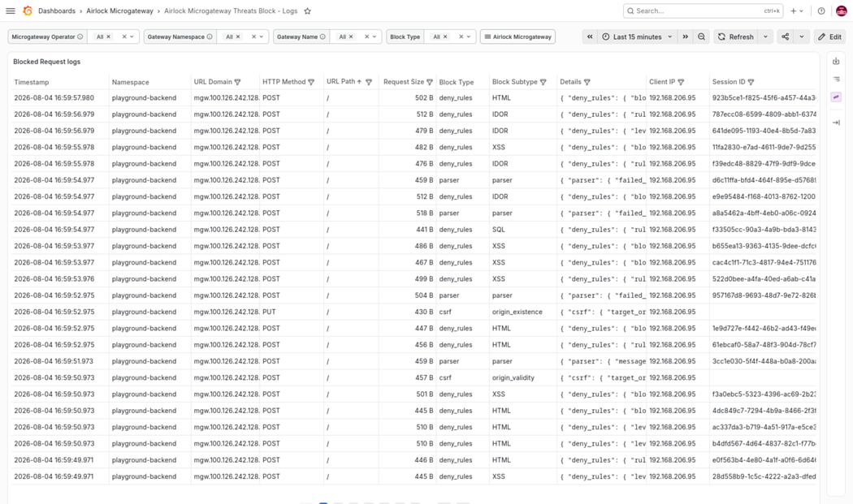Open the Airlock Microgateway dashboard link button

click(x=517, y=37)
